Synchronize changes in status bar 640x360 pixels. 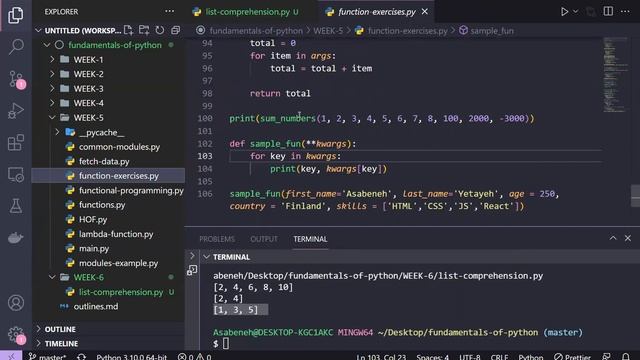pos(81,356)
